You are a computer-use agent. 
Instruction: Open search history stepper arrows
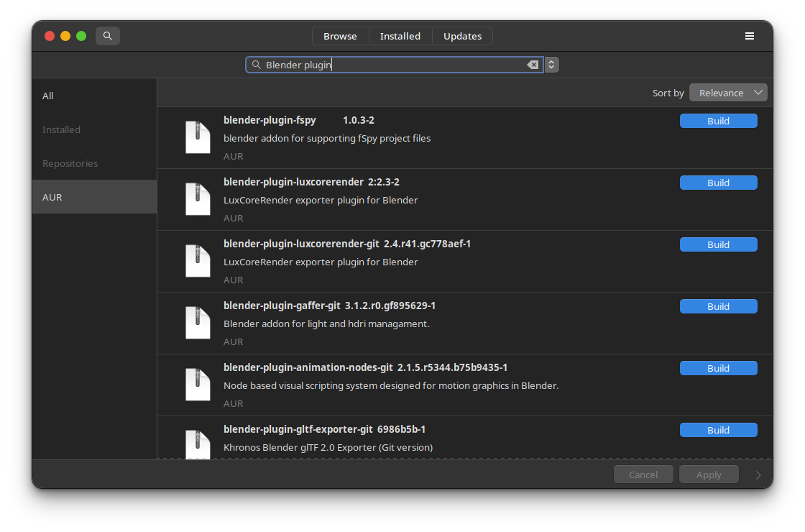[x=551, y=65]
